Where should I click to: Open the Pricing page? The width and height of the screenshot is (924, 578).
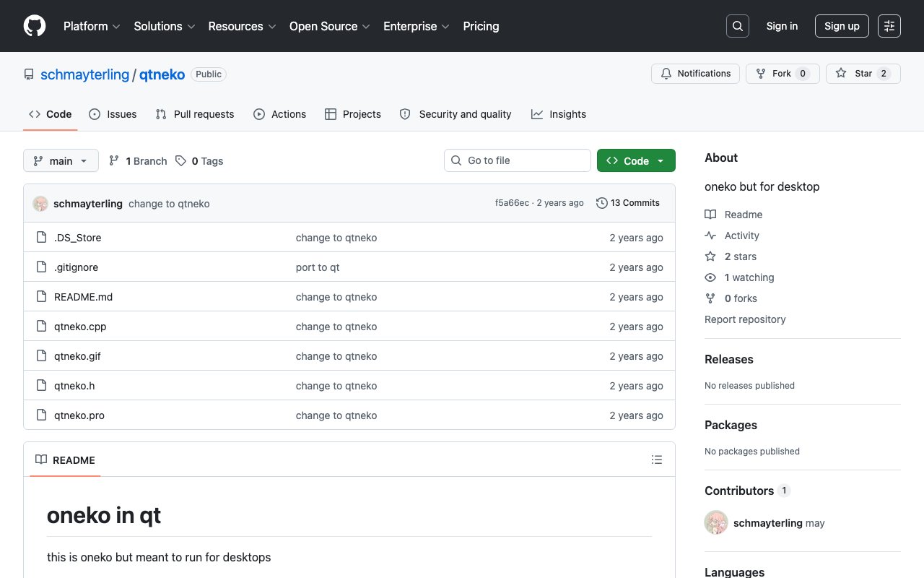tap(481, 26)
